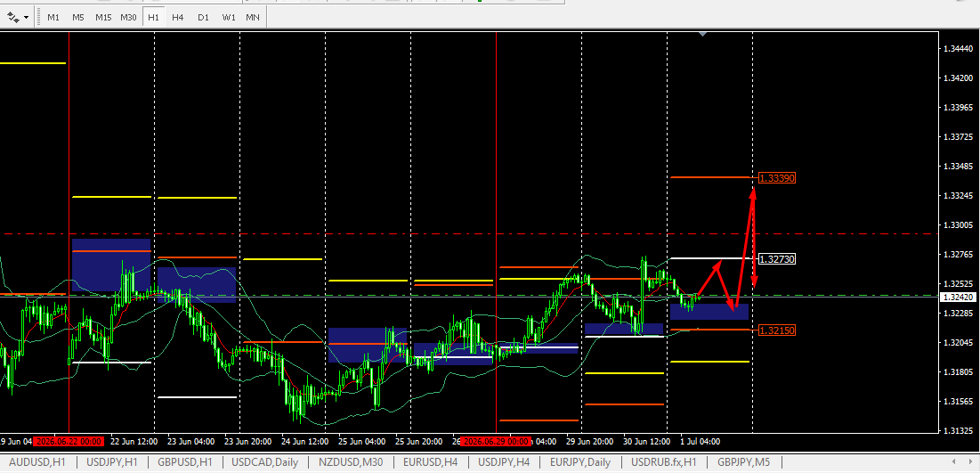Viewport: 980px width, 473px height.
Task: Select the 1.32730 white price label
Action: coord(777,258)
